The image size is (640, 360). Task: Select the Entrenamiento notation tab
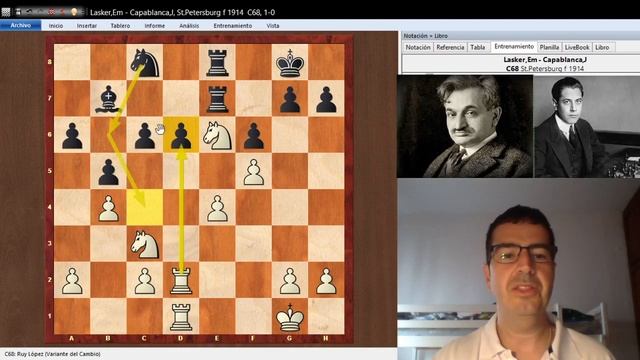[514, 47]
